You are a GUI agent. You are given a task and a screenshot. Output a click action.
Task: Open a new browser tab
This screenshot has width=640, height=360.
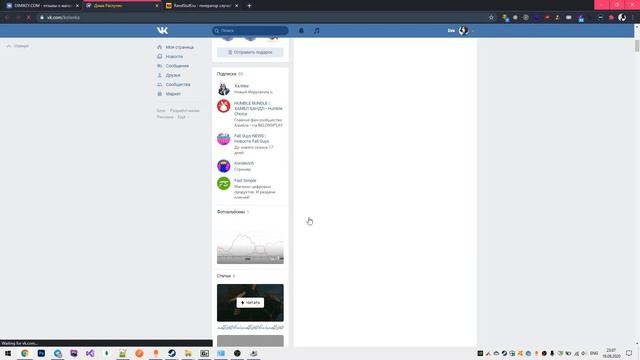coord(249,6)
